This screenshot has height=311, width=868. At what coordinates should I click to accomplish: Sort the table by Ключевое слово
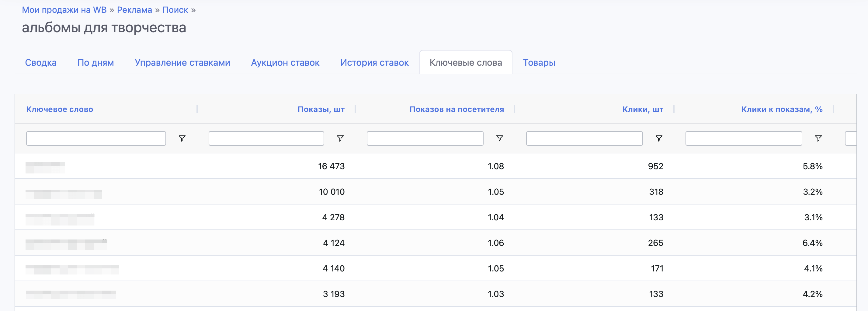click(59, 109)
